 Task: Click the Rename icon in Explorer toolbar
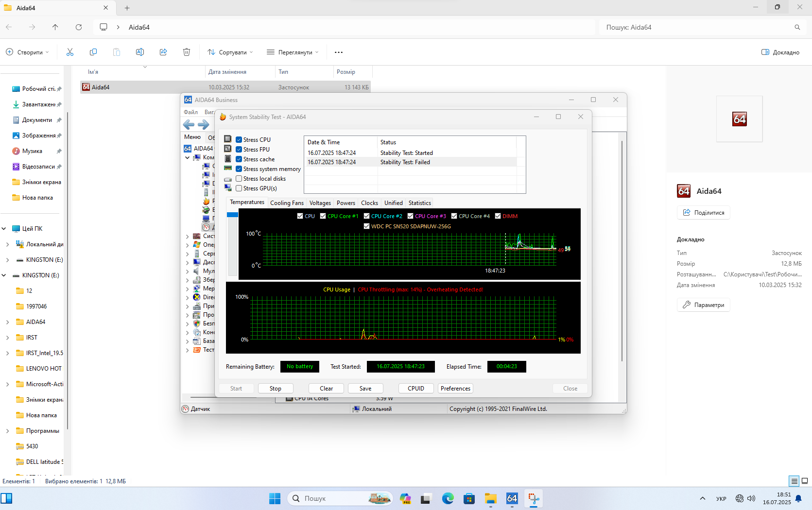pos(140,52)
